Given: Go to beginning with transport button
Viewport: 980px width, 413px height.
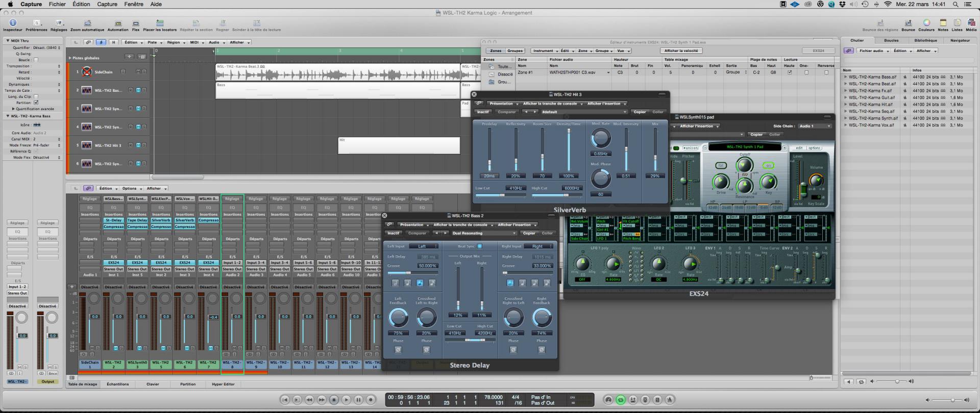Looking at the screenshot, I should [285, 400].
